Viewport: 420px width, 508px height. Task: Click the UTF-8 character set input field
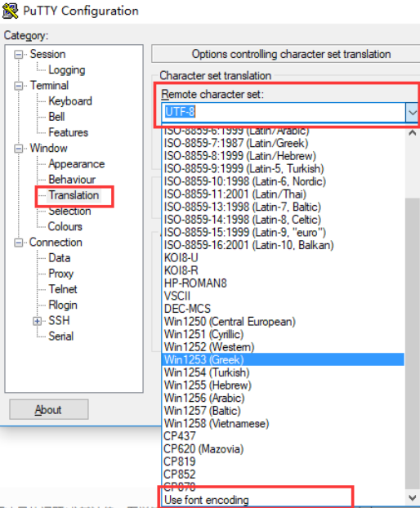pyautogui.click(x=283, y=113)
